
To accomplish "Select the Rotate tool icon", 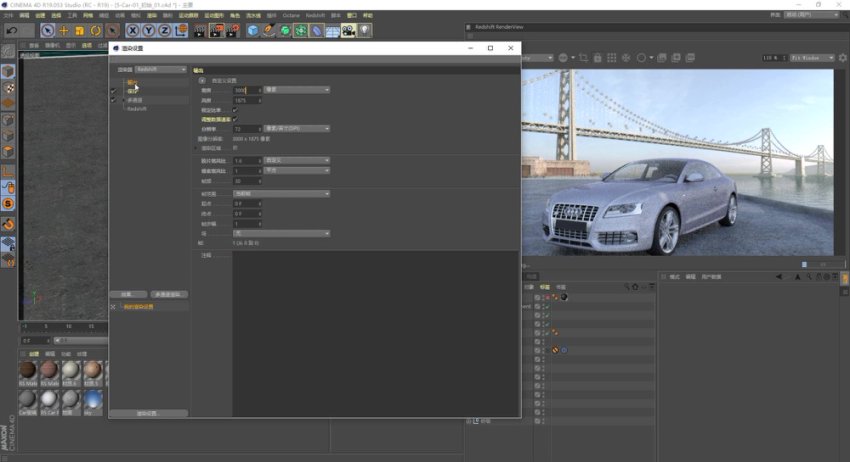I will [96, 31].
